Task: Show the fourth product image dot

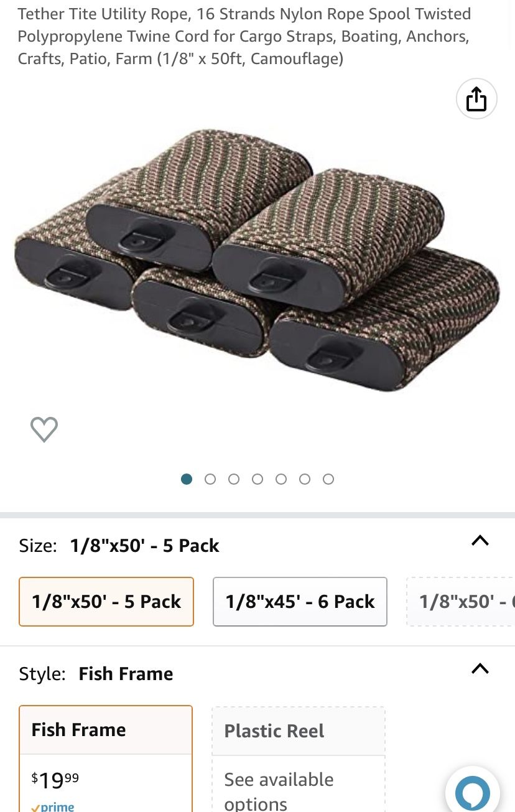Action: (x=257, y=479)
